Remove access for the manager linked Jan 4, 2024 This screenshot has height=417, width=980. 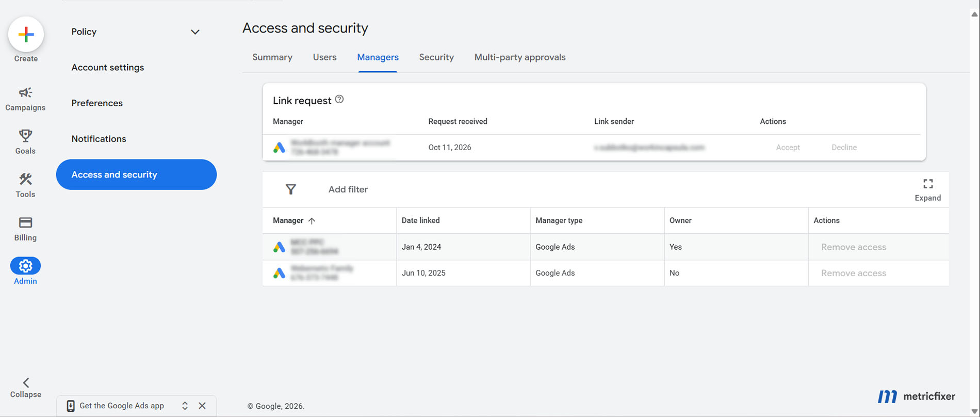point(854,247)
